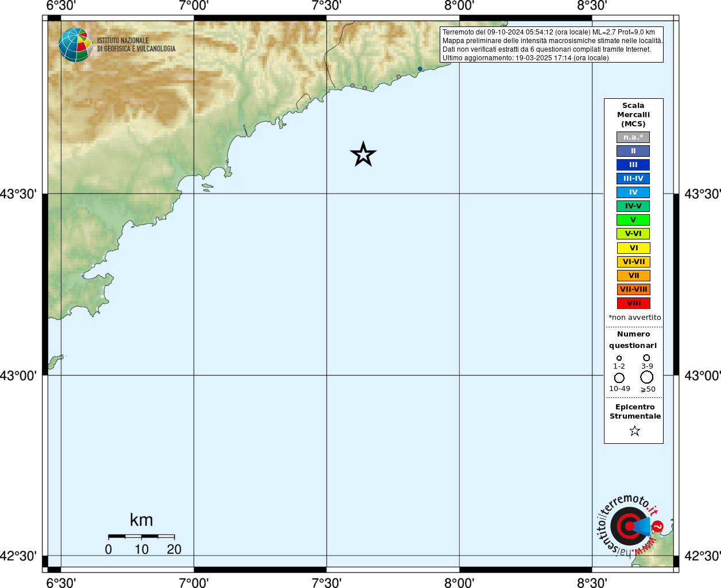Screen dimensions: 721x588
Task: Click the earthquake info text box
Action: (x=552, y=45)
